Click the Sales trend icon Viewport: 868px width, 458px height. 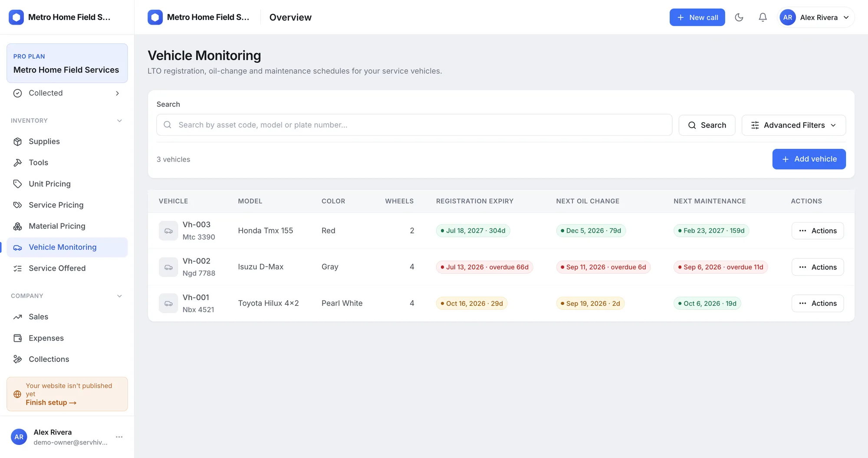(18, 317)
